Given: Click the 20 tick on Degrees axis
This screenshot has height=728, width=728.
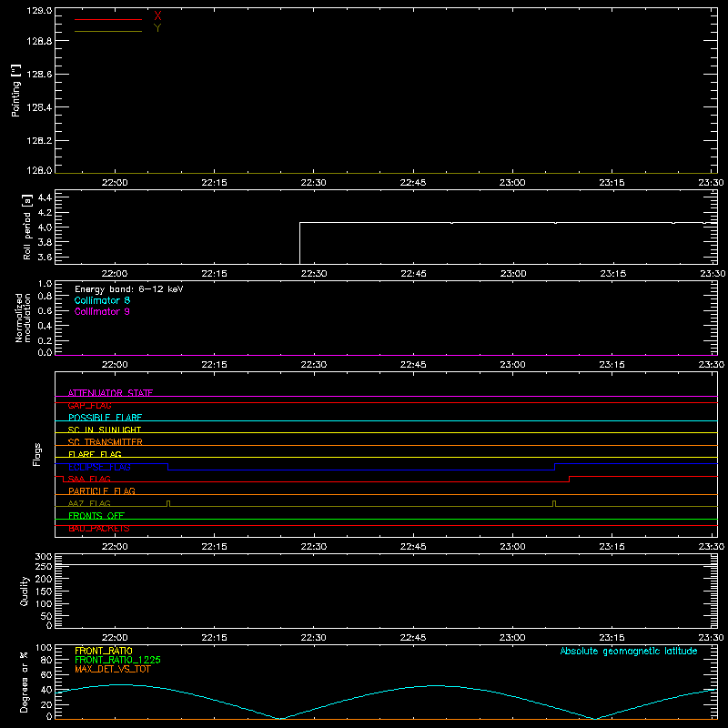Looking at the screenshot, I should 46,704.
